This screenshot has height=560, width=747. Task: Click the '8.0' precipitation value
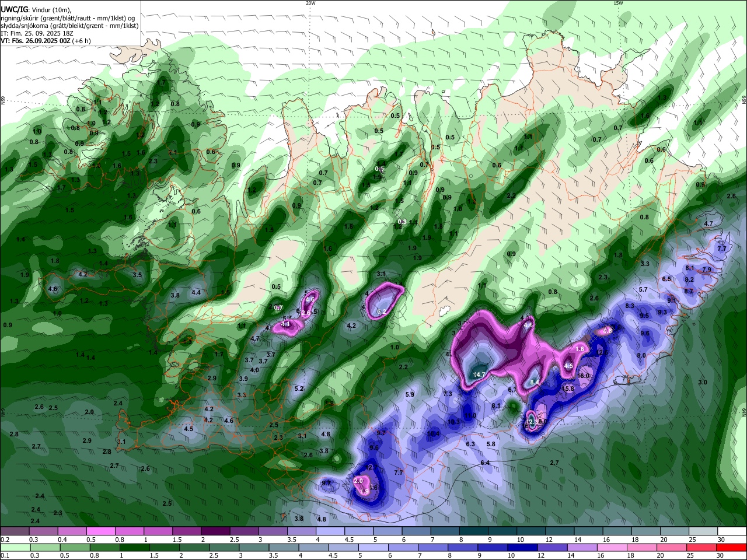tap(641, 355)
